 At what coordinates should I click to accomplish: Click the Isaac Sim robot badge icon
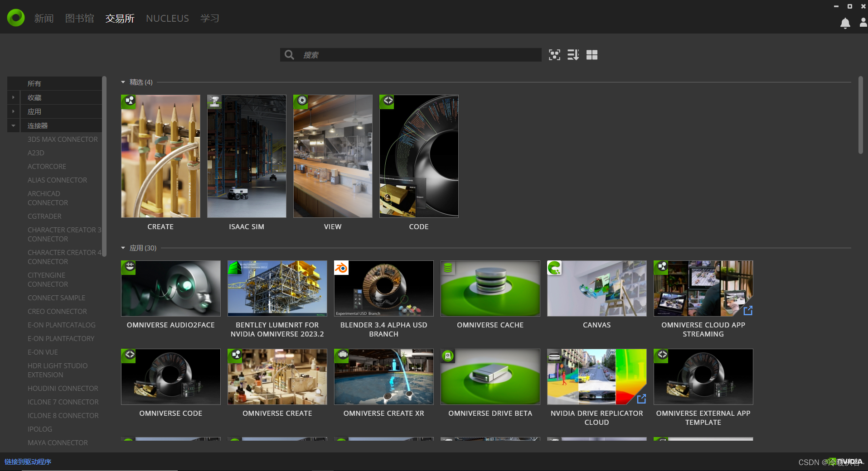tap(214, 102)
